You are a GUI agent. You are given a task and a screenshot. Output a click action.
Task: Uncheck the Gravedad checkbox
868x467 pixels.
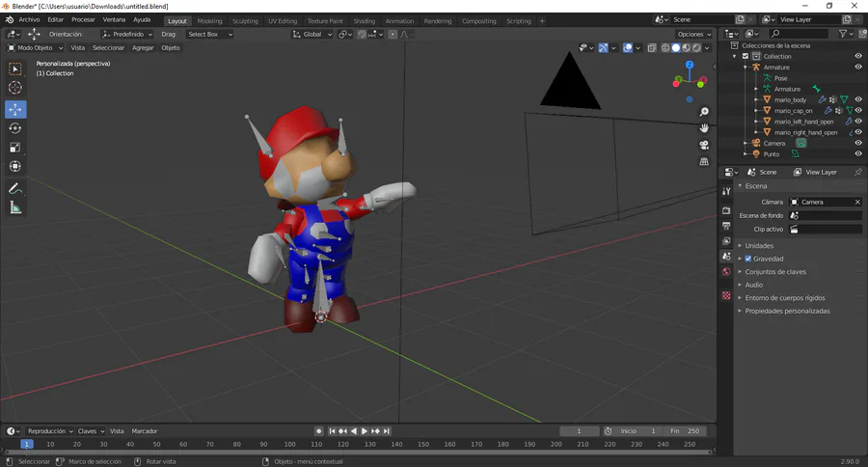click(x=747, y=259)
